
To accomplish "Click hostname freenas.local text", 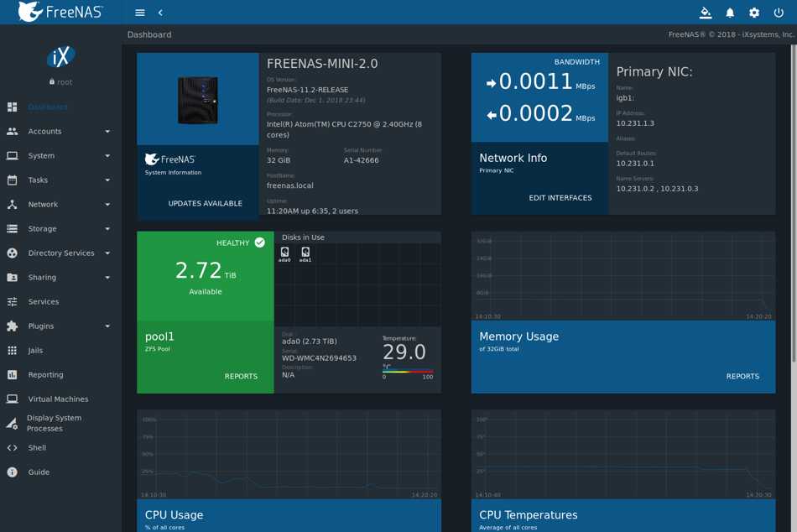I will (x=289, y=185).
